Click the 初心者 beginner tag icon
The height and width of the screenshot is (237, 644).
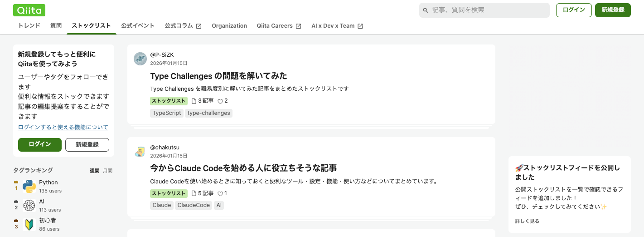pos(29,224)
